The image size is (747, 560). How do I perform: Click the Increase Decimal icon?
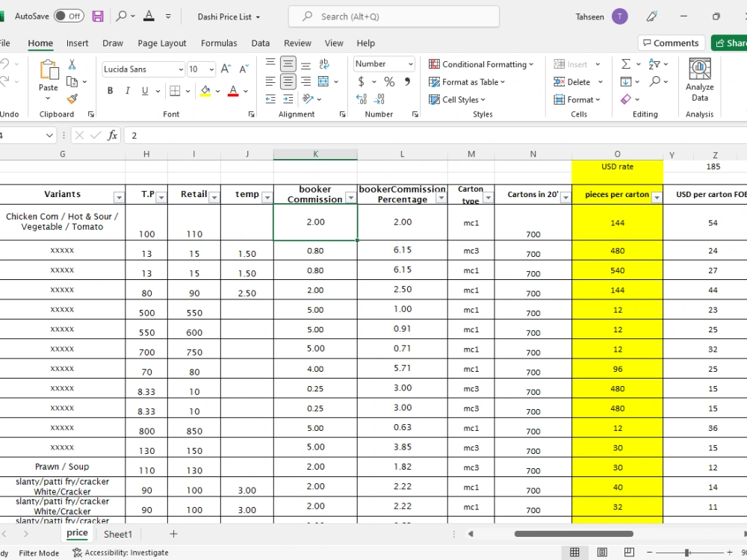coord(362,99)
